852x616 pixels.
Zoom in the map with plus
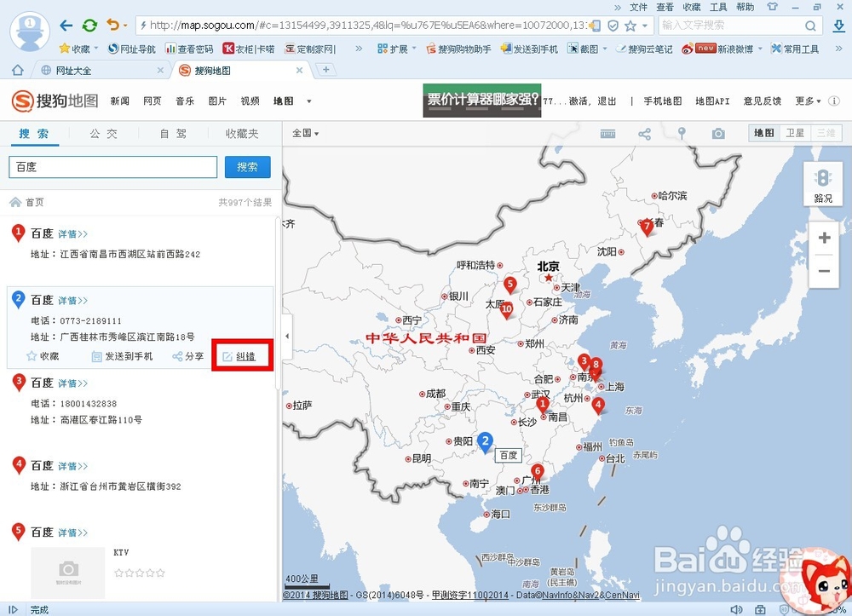pyautogui.click(x=824, y=238)
